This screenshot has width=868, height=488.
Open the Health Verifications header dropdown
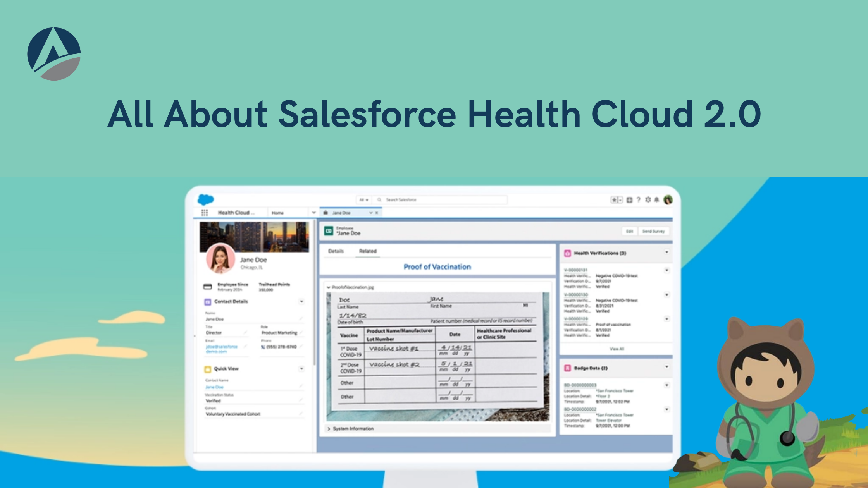tap(667, 252)
